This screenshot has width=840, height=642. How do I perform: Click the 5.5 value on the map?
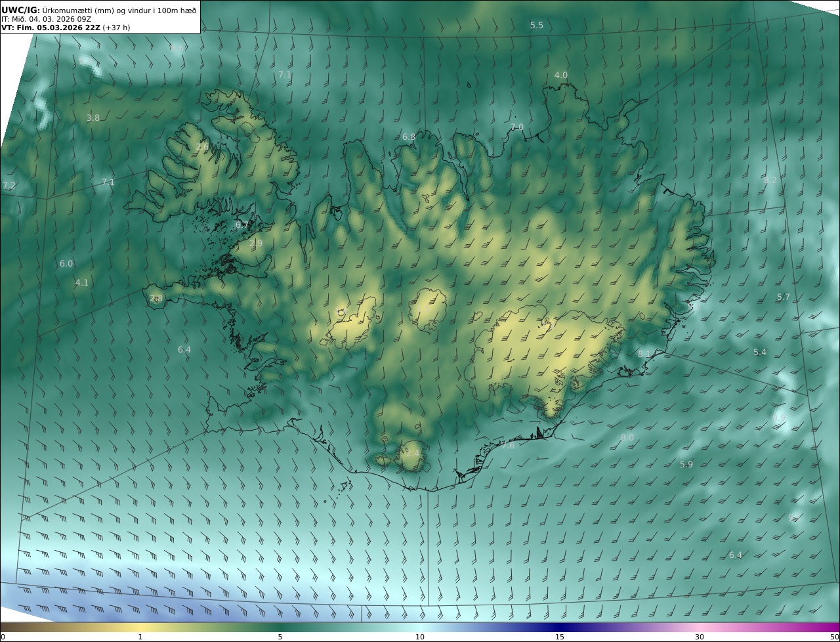point(537,25)
